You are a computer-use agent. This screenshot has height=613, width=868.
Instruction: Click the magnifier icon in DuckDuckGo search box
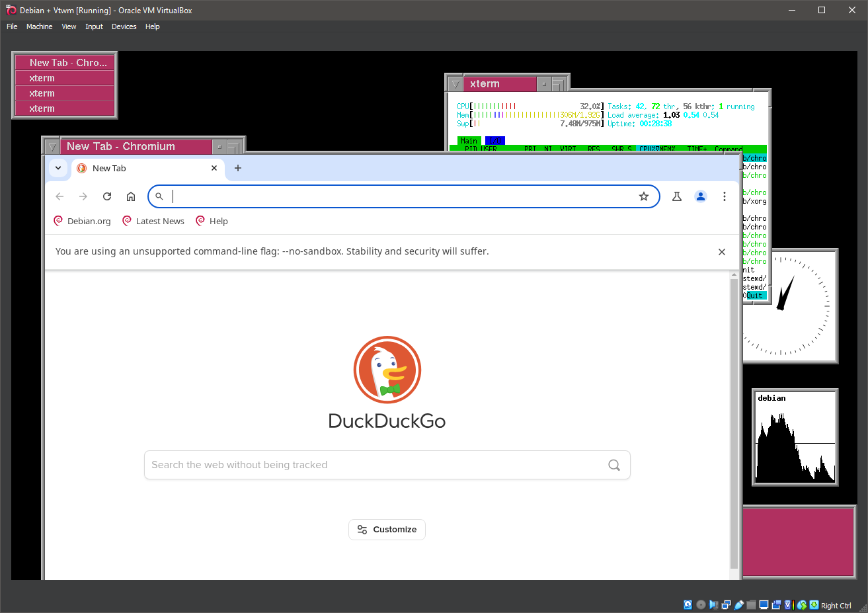pyautogui.click(x=613, y=465)
